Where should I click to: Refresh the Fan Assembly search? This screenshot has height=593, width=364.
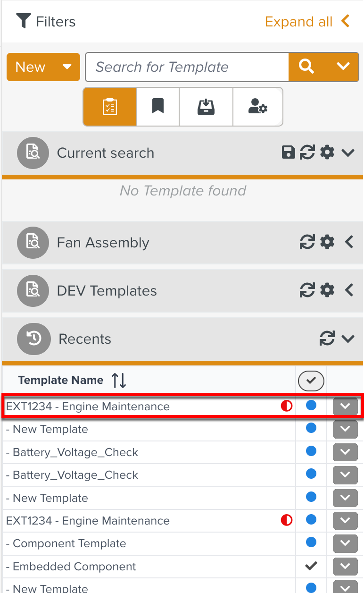[x=307, y=242]
